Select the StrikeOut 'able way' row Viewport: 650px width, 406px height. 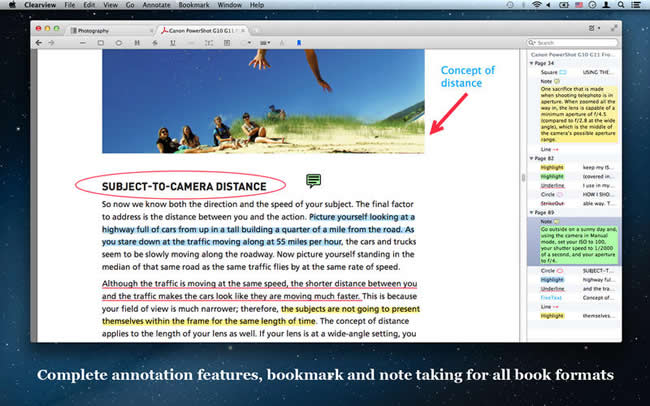click(x=574, y=204)
